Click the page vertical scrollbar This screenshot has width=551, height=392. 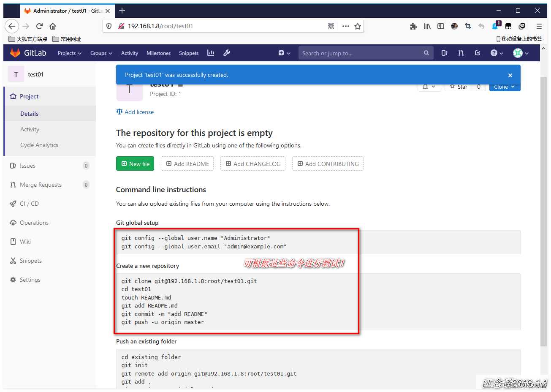click(544, 211)
